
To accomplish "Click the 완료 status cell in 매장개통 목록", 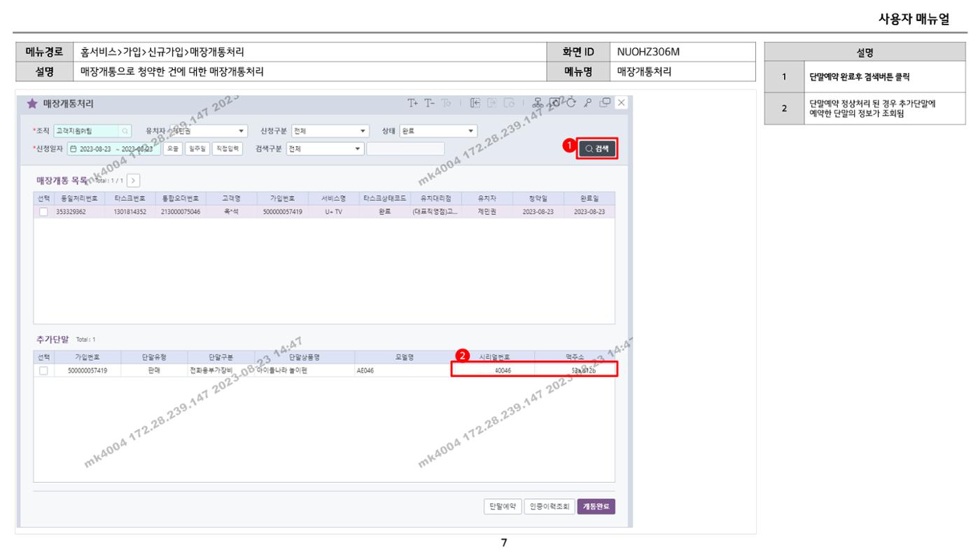I will (x=384, y=212).
